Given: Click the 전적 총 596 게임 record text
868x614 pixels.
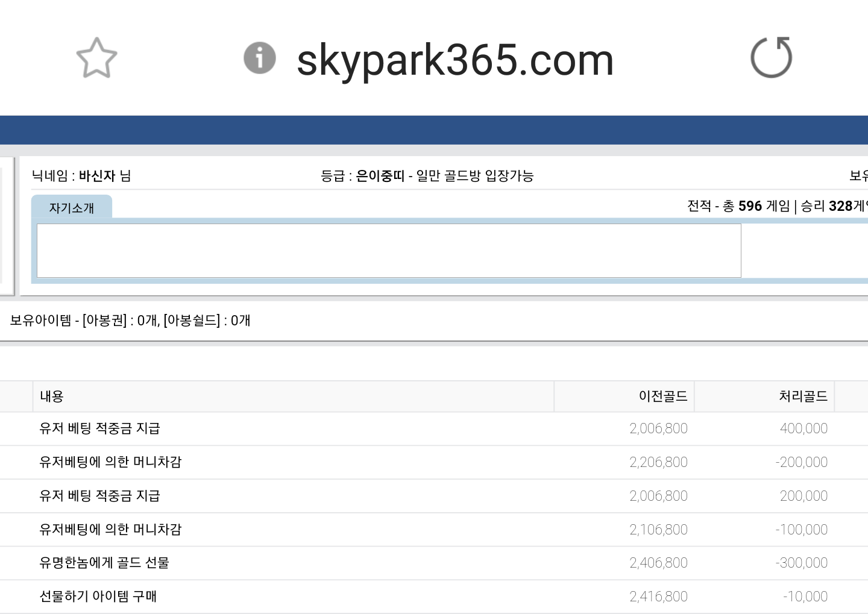Looking at the screenshot, I should 738,206.
